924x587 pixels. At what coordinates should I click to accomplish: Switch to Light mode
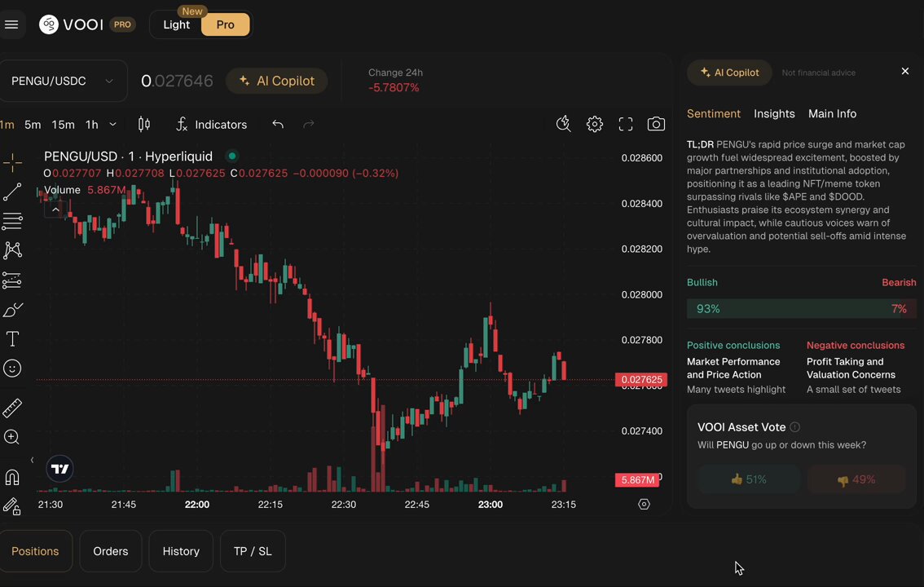point(176,24)
